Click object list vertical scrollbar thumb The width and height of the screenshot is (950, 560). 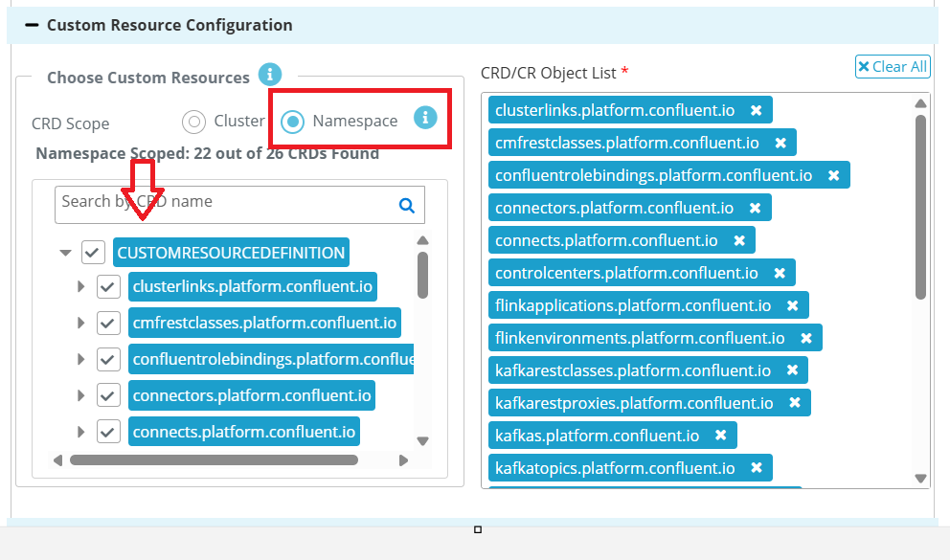click(921, 207)
